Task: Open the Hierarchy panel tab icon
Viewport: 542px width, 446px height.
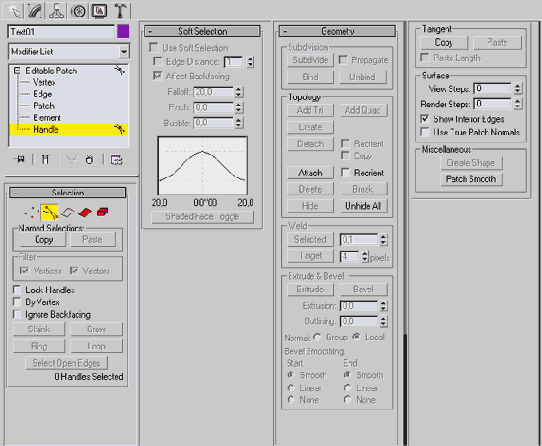Action: point(56,10)
